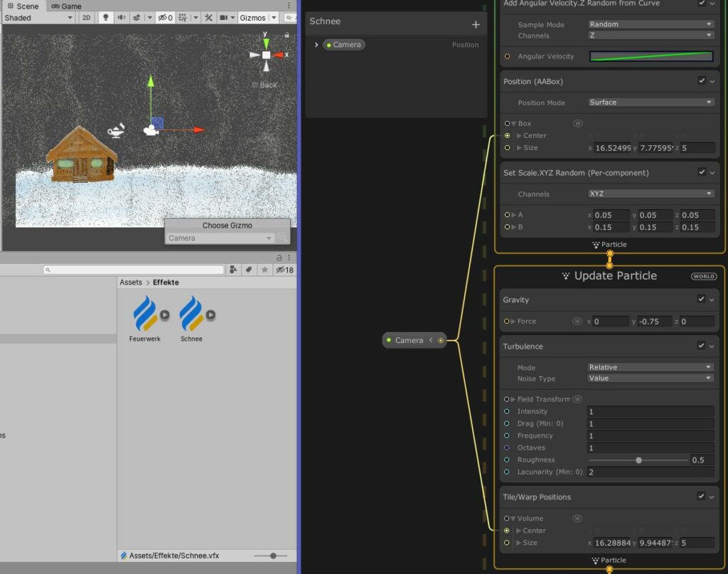The width and height of the screenshot is (728, 574).
Task: Open the Position Mode dropdown set to Surface
Action: click(651, 102)
